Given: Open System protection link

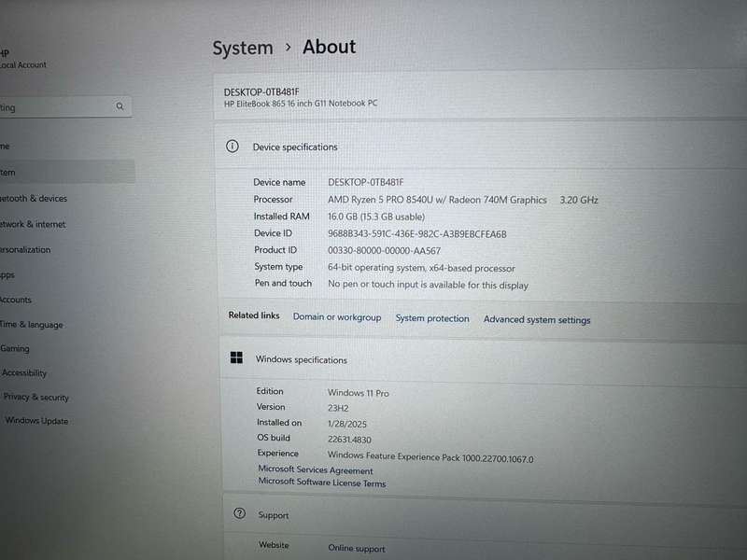Looking at the screenshot, I should point(432,318).
